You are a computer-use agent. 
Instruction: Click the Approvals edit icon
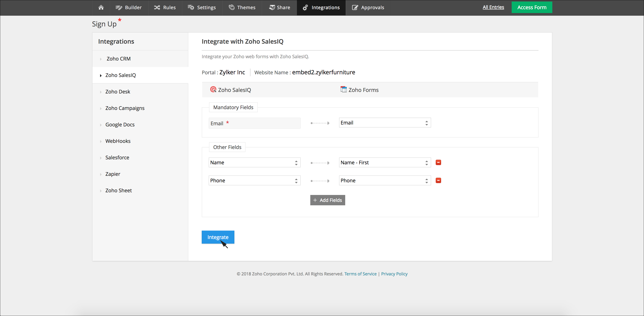point(355,7)
